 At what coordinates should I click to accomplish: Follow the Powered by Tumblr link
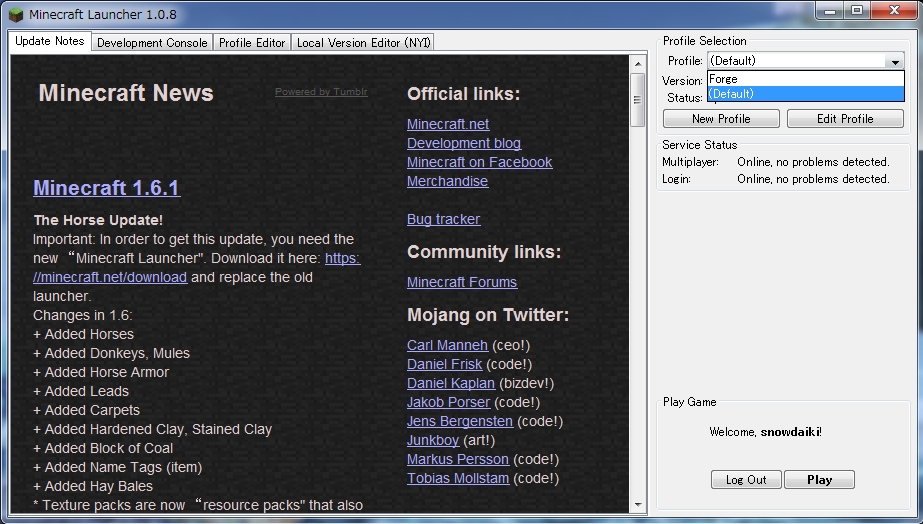pyautogui.click(x=321, y=92)
